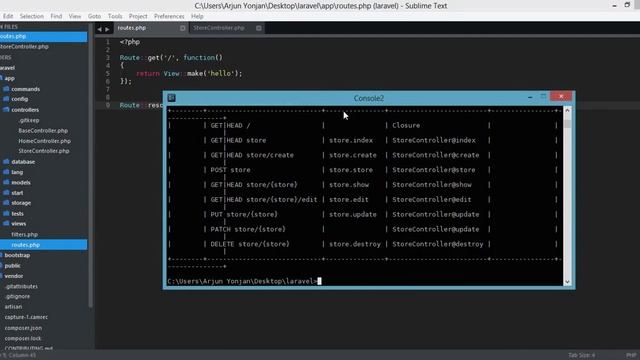Open HomeController.php in sidebar
640x360 pixels.
(44, 141)
